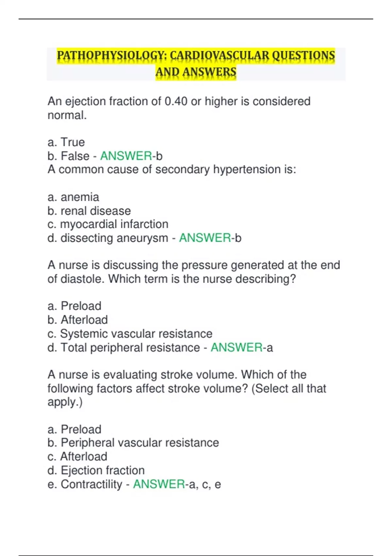Click the ANSWER-b after dissecting aneurysm

tap(210, 238)
